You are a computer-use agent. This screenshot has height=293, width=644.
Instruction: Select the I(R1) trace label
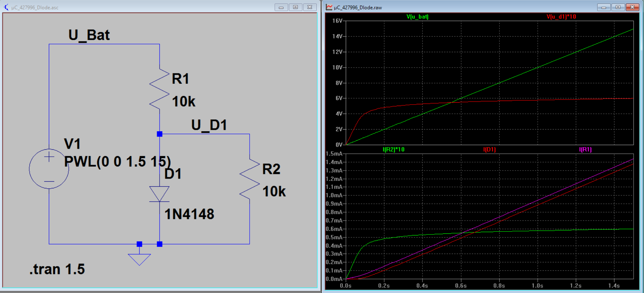click(x=585, y=149)
